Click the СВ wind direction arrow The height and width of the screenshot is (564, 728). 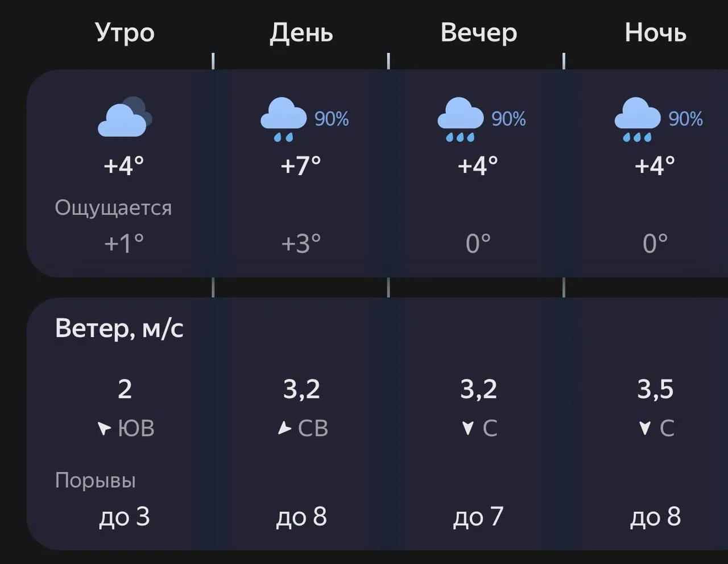pyautogui.click(x=284, y=428)
